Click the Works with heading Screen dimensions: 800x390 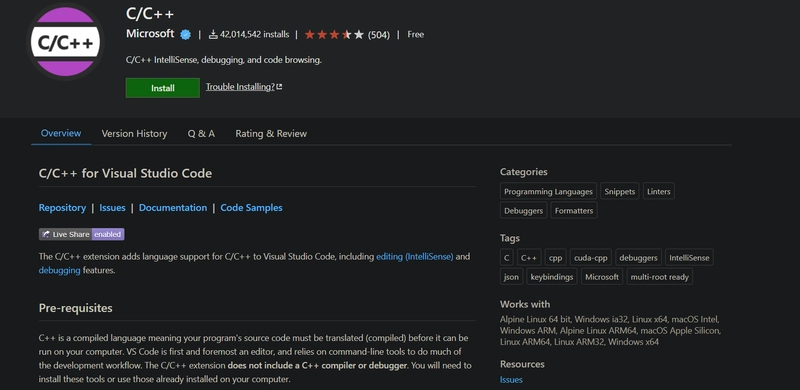[x=524, y=304]
